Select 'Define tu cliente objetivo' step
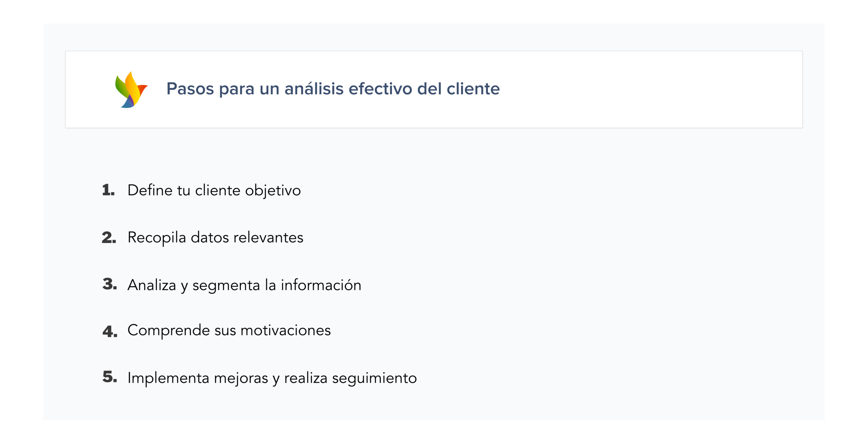 coord(214,190)
